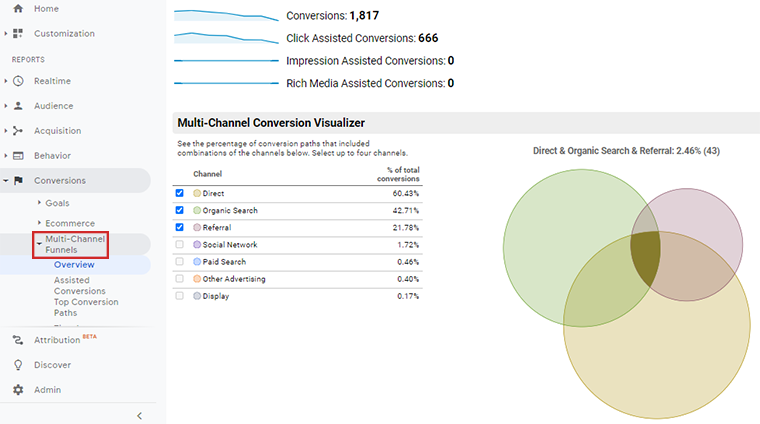The image size is (760, 424).
Task: Open the Admin gear icon
Action: click(18, 390)
